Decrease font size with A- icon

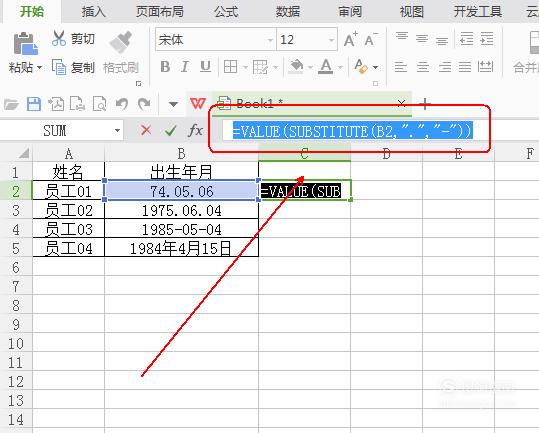click(x=371, y=39)
